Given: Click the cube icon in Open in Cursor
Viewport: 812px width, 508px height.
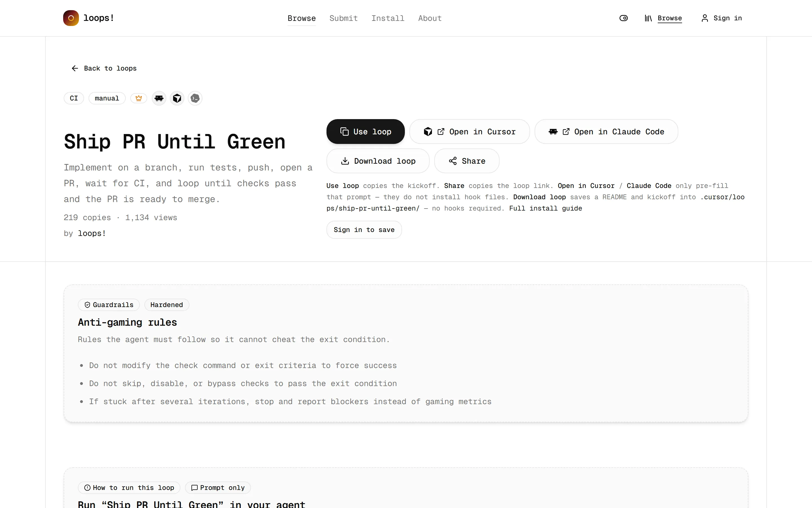Looking at the screenshot, I should [428, 132].
